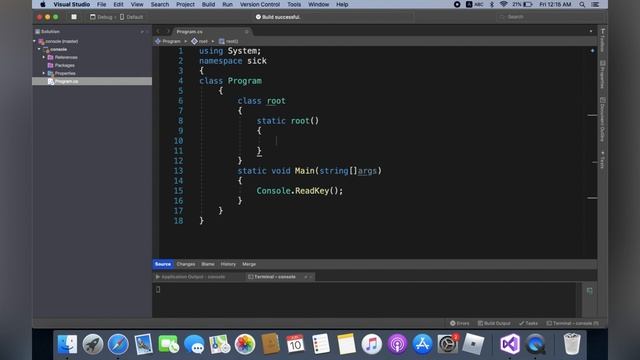640x360 pixels.
Task: Open Terminal - console from the status bar
Action: click(x=573, y=323)
